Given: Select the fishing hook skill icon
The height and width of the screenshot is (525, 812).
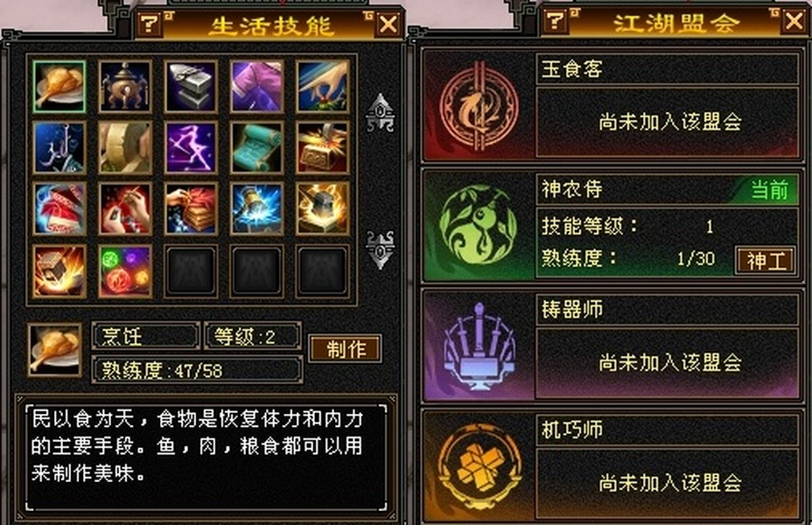Looking at the screenshot, I should tap(59, 148).
